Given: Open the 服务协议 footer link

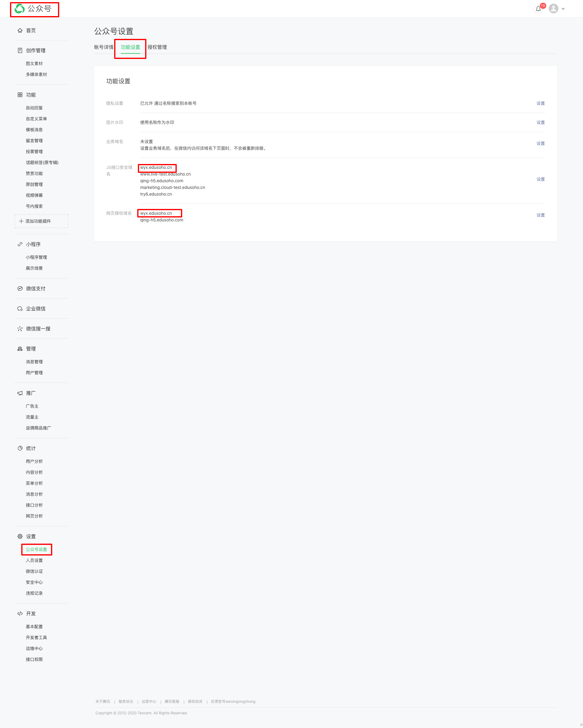Looking at the screenshot, I should pos(126,701).
